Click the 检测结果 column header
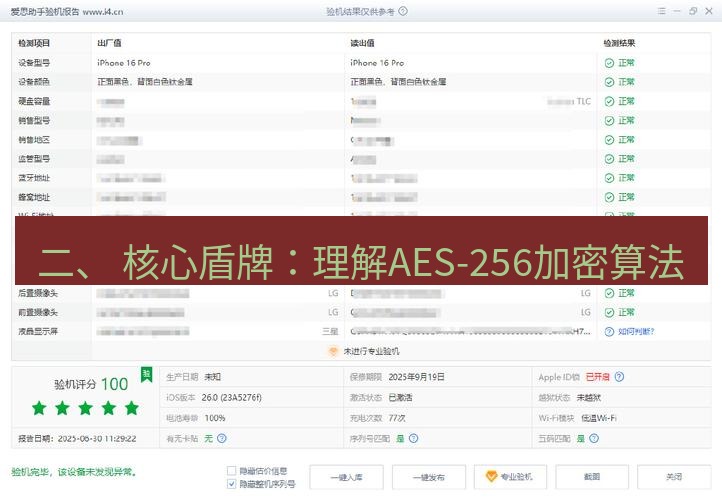This screenshot has height=500, width=722. click(x=619, y=43)
